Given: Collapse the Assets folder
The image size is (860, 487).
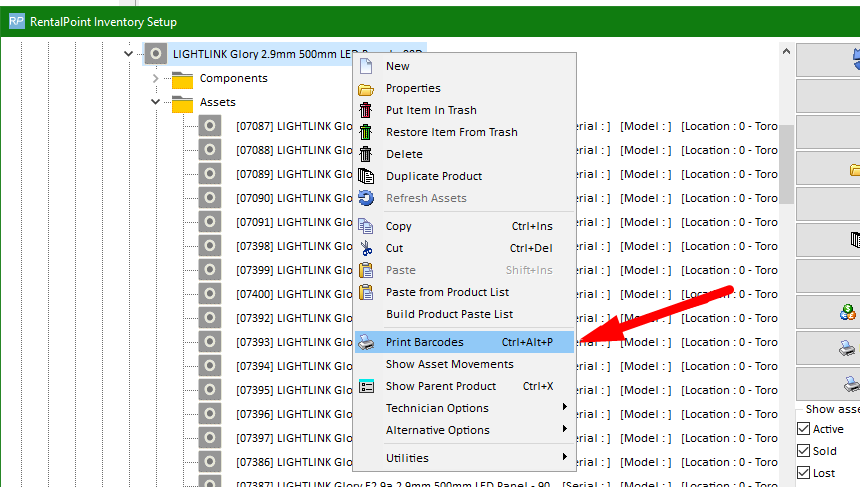Looking at the screenshot, I should pyautogui.click(x=155, y=102).
